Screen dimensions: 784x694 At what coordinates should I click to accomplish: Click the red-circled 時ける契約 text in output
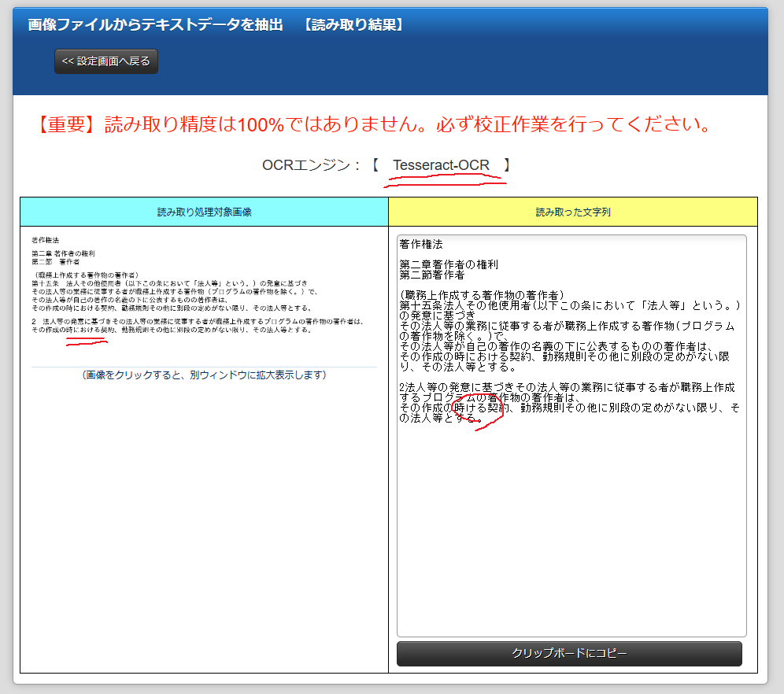pyautogui.click(x=476, y=408)
